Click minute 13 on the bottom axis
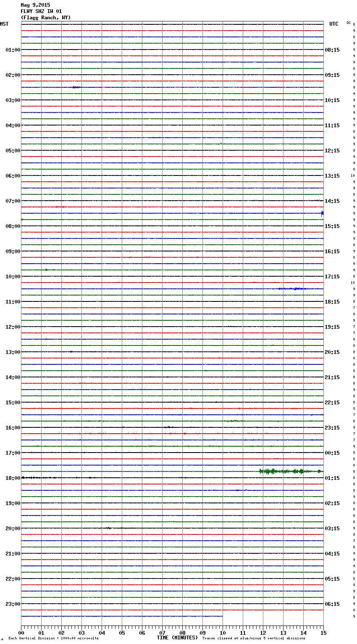The width and height of the screenshot is (357, 644). 283,633
